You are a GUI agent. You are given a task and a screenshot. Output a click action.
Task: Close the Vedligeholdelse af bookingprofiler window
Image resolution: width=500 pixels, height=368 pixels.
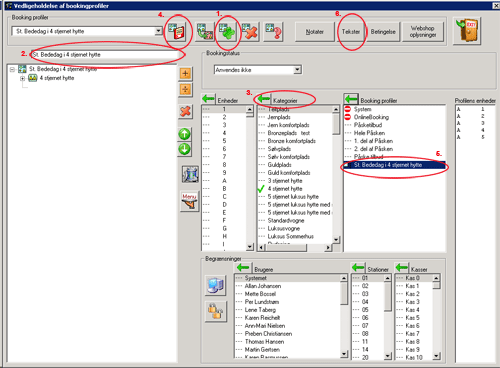coord(496,6)
